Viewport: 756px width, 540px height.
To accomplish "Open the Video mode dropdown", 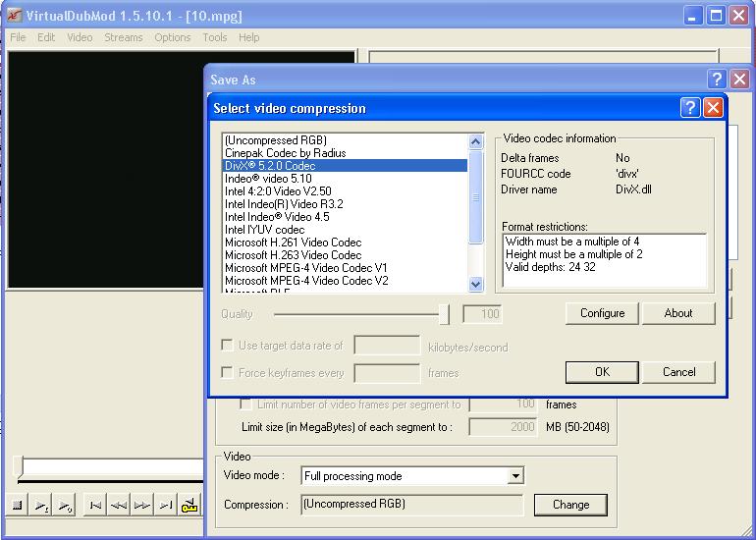I will [x=515, y=476].
